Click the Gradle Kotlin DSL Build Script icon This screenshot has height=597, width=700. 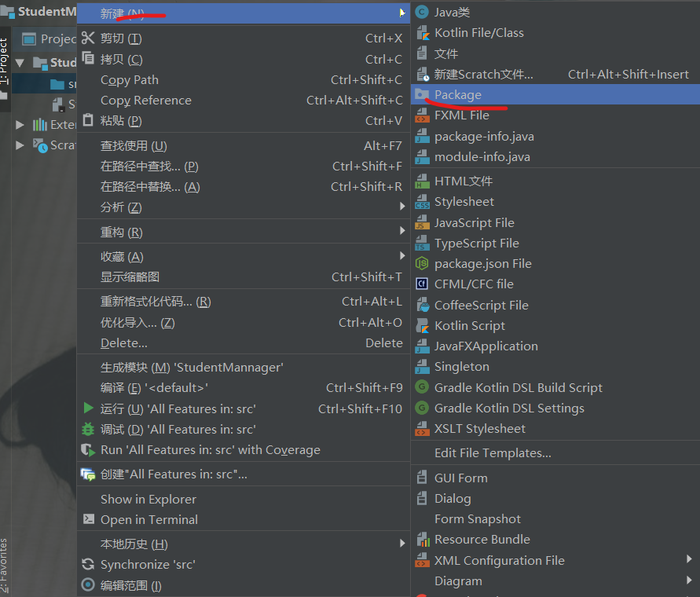point(422,387)
